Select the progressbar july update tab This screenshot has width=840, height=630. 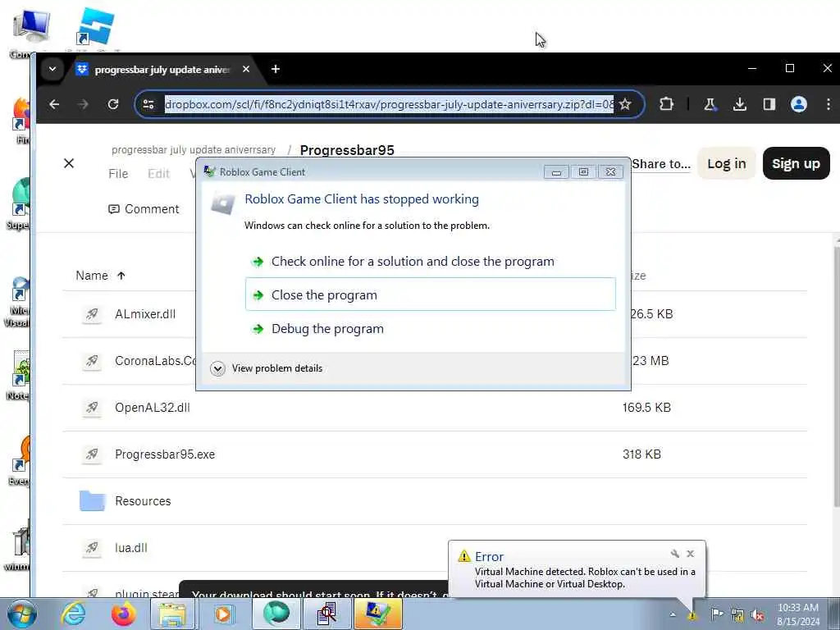pyautogui.click(x=162, y=70)
